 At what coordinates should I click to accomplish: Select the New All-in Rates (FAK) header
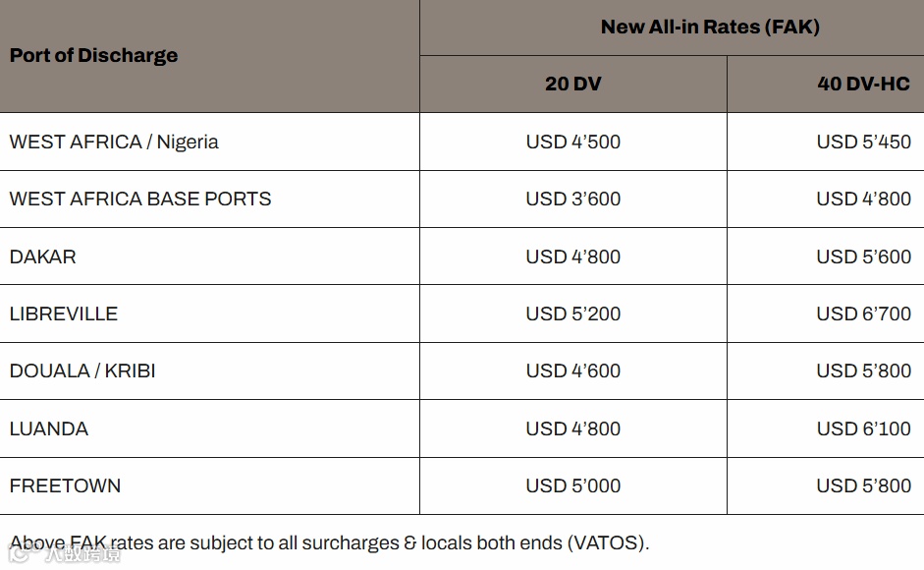click(x=710, y=28)
